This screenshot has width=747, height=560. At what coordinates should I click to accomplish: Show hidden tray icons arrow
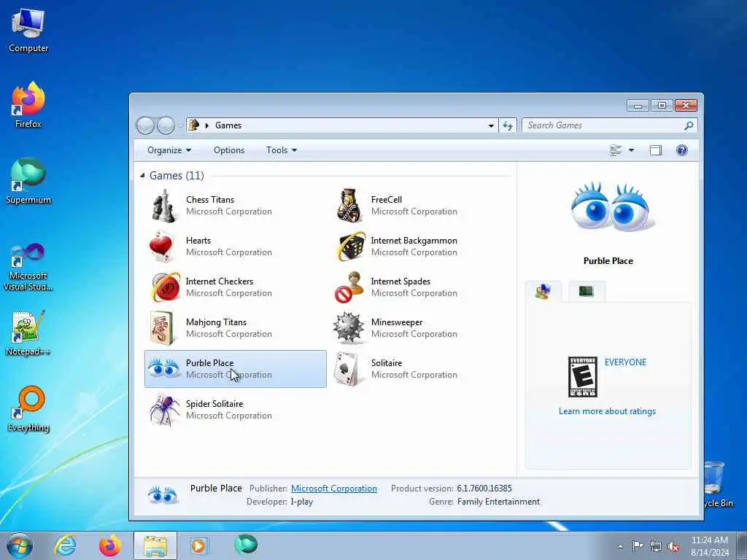point(620,547)
